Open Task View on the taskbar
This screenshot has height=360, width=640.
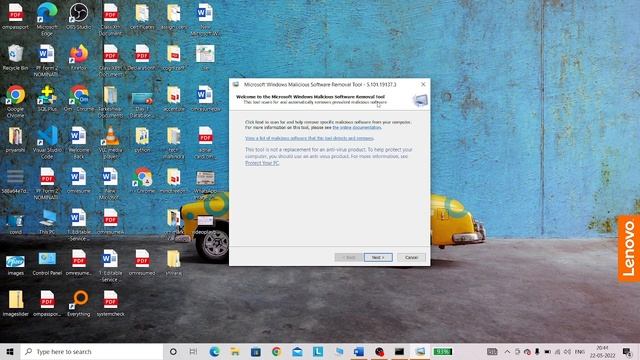click(x=193, y=351)
